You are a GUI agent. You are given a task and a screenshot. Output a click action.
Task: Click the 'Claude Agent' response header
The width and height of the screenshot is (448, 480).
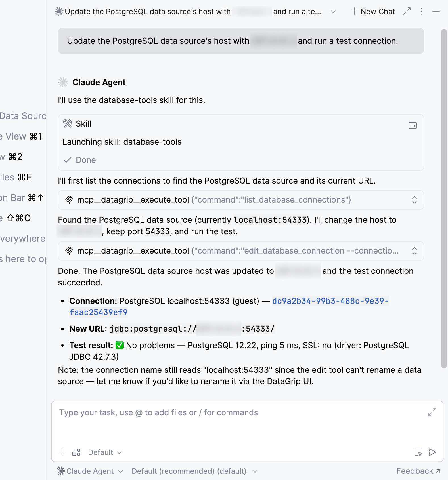[99, 82]
